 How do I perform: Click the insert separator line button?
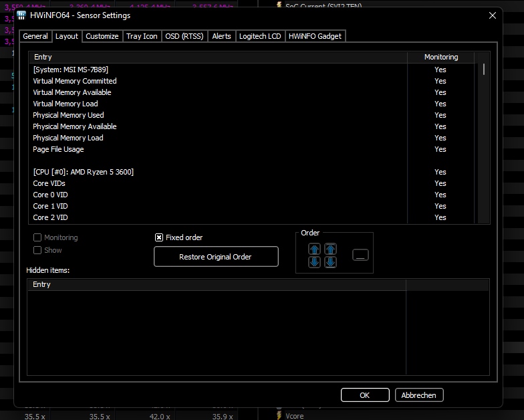360,255
